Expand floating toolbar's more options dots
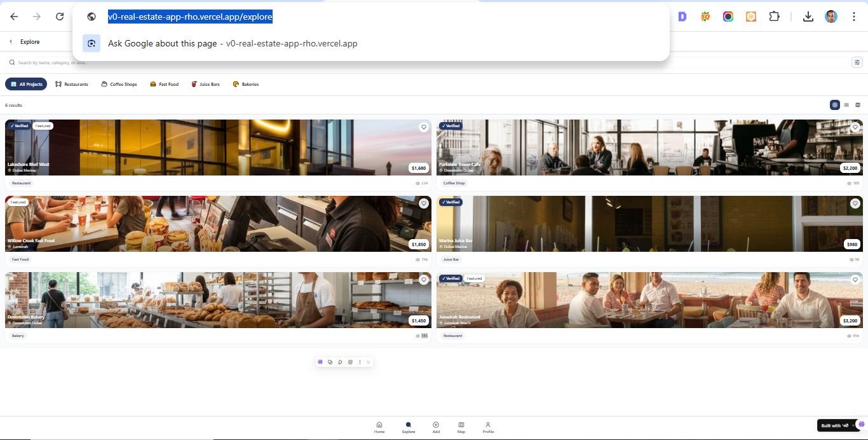Screen dimensions: 868x440 [x=360, y=362]
